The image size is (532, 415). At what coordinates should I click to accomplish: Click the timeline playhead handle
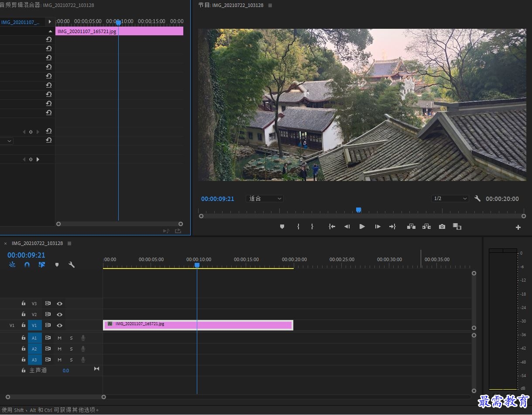tap(197, 265)
